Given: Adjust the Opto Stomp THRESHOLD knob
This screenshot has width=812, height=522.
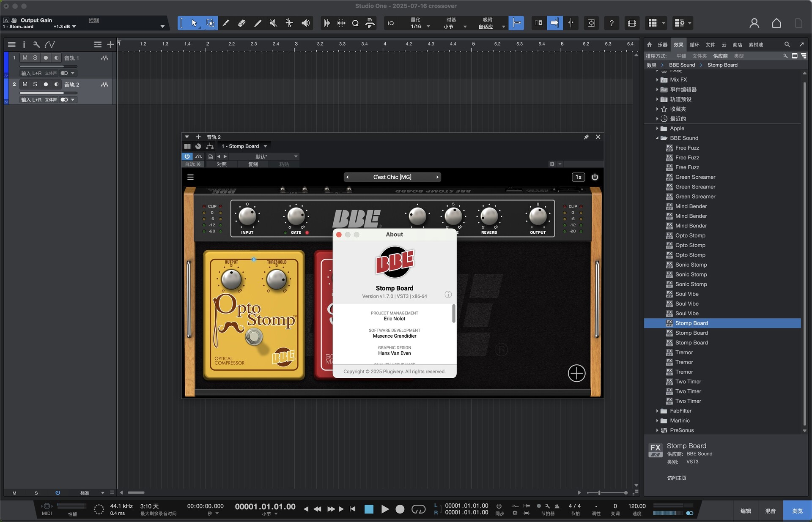Looking at the screenshot, I should point(276,279).
